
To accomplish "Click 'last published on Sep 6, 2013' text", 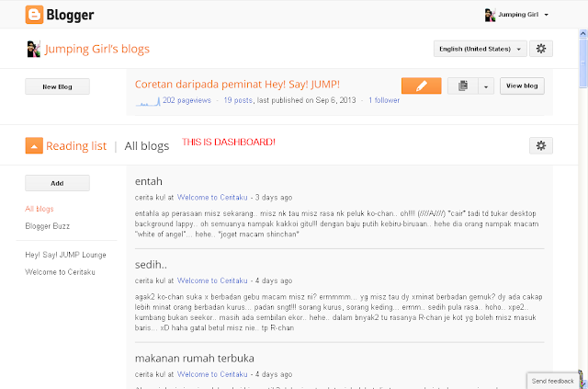I will pyautogui.click(x=306, y=100).
